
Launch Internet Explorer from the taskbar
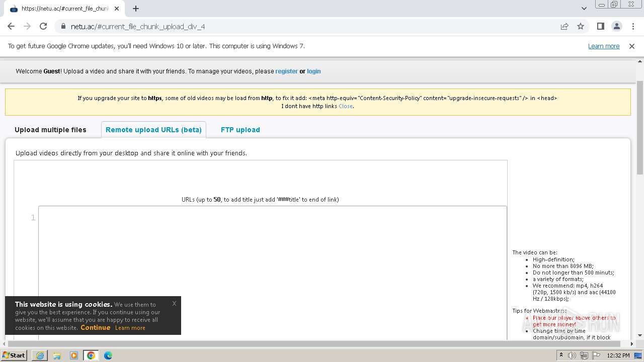[x=40, y=355]
